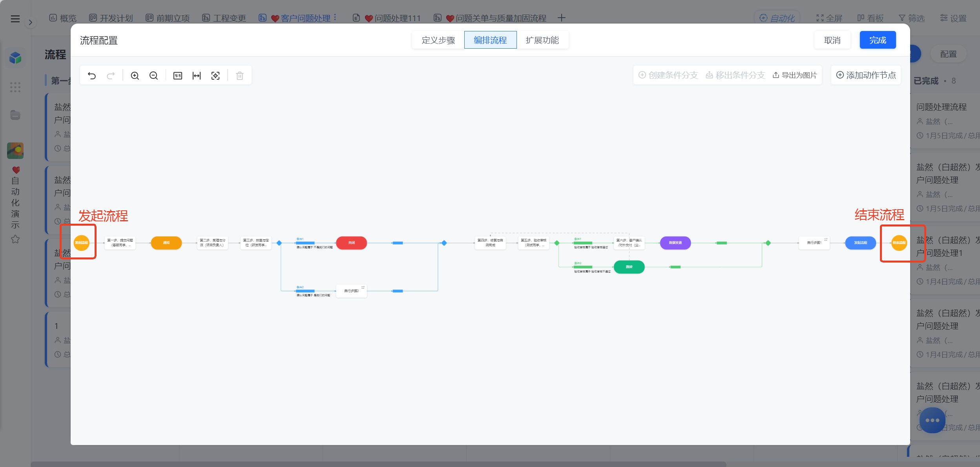Export the flow as image (导出为图片)
980x467 pixels.
pyautogui.click(x=795, y=75)
